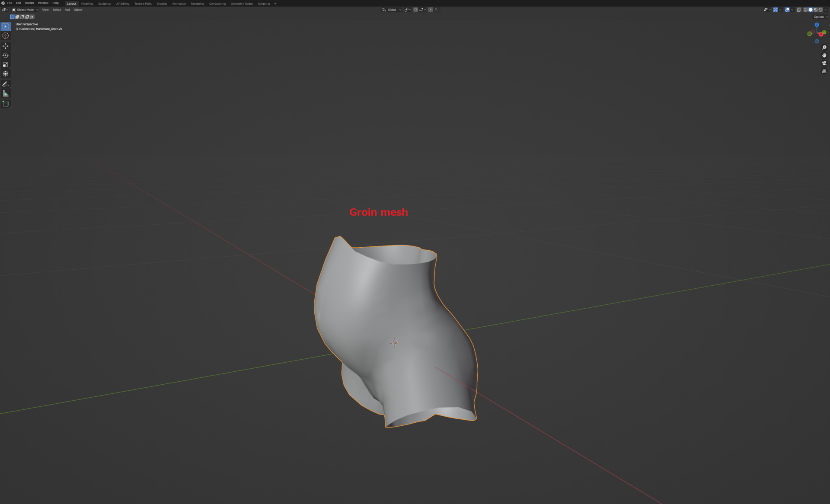Viewport: 830px width, 504px height.
Task: Choose the Rotate tool
Action: click(6, 55)
